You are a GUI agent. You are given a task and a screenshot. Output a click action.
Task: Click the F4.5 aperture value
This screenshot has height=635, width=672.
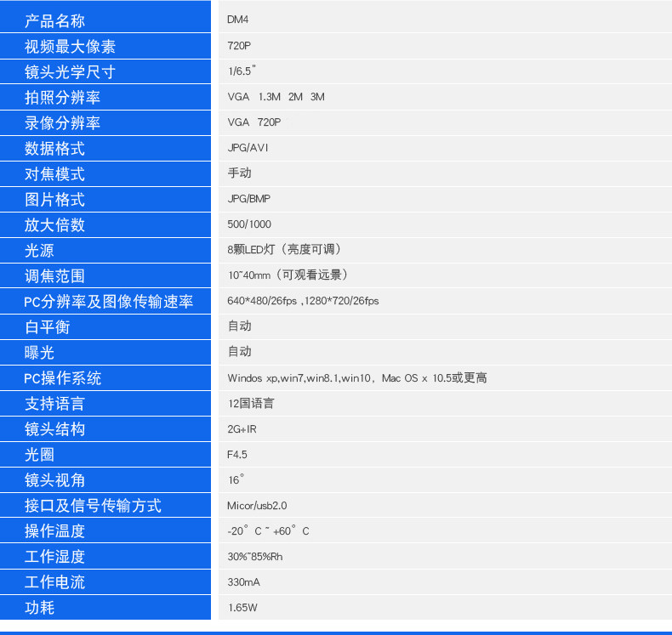[237, 454]
